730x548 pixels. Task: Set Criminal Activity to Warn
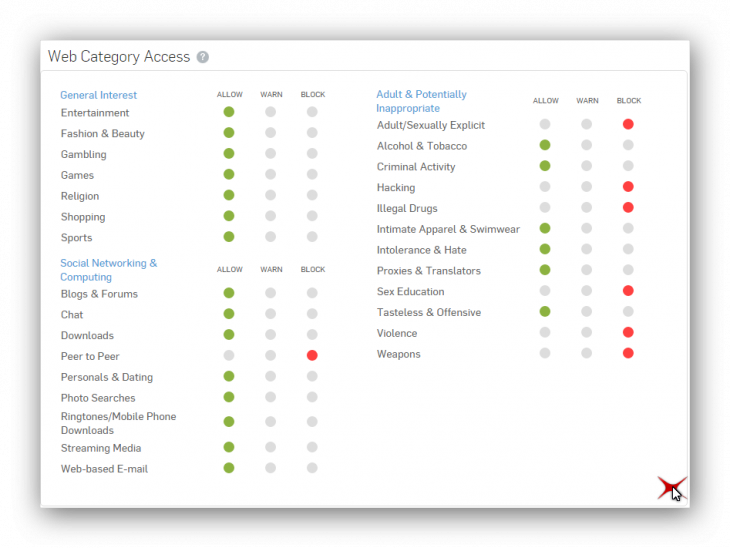587,166
